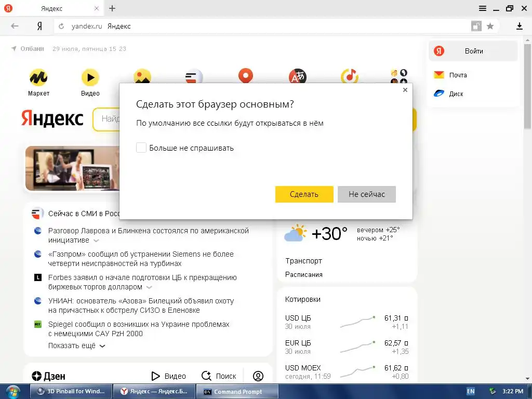This screenshot has width=532, height=399.
Task: Open the Газпром Siemens news headline
Action: 141,259
